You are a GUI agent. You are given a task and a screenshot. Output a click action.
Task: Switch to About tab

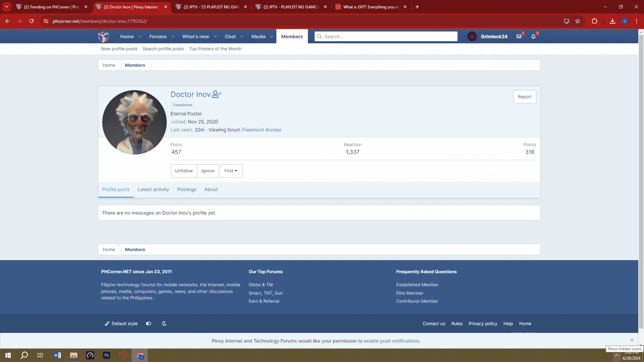coord(211,189)
